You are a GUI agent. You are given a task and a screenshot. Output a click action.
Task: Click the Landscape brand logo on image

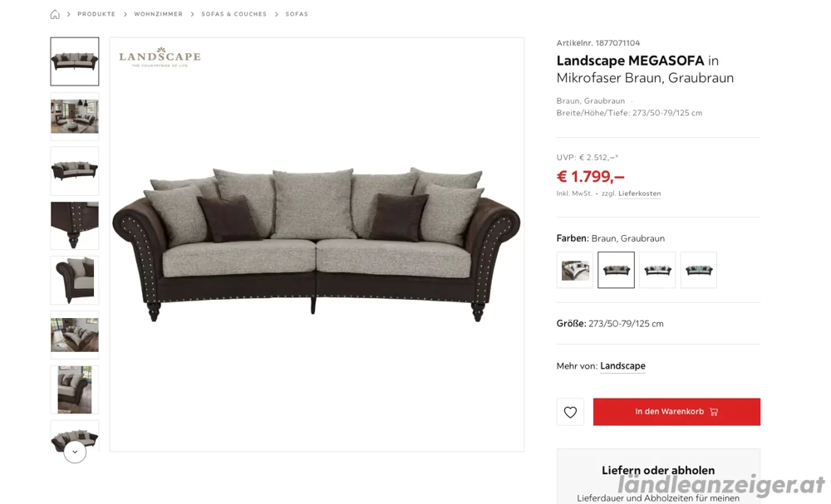(x=160, y=57)
